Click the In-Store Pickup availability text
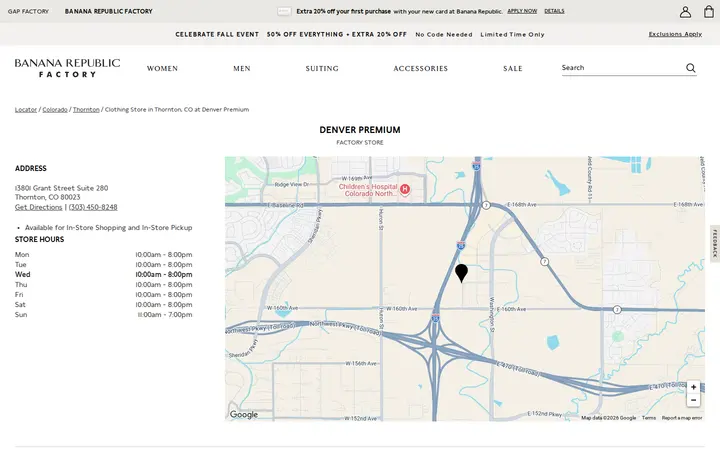This screenshot has width=720, height=450. [x=108, y=227]
